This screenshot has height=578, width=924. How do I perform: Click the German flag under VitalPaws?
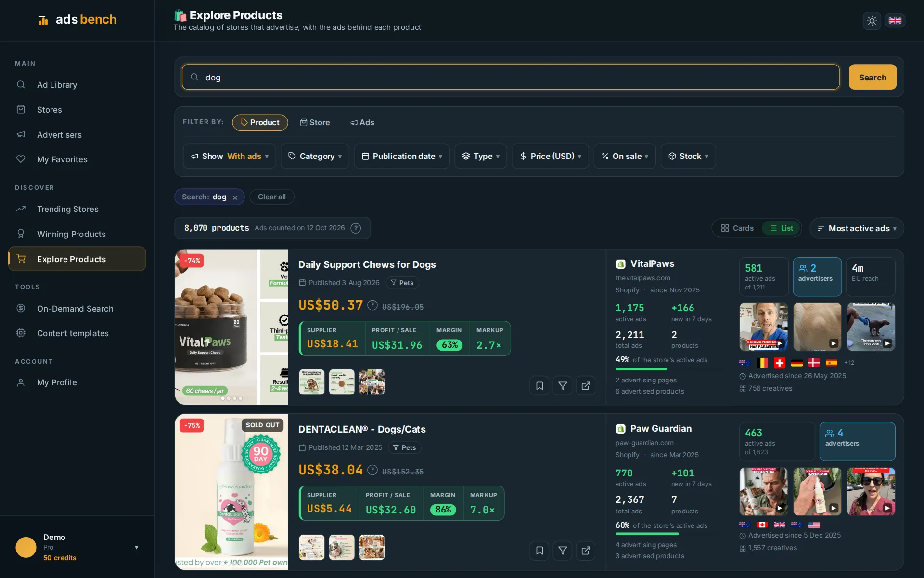coord(797,363)
